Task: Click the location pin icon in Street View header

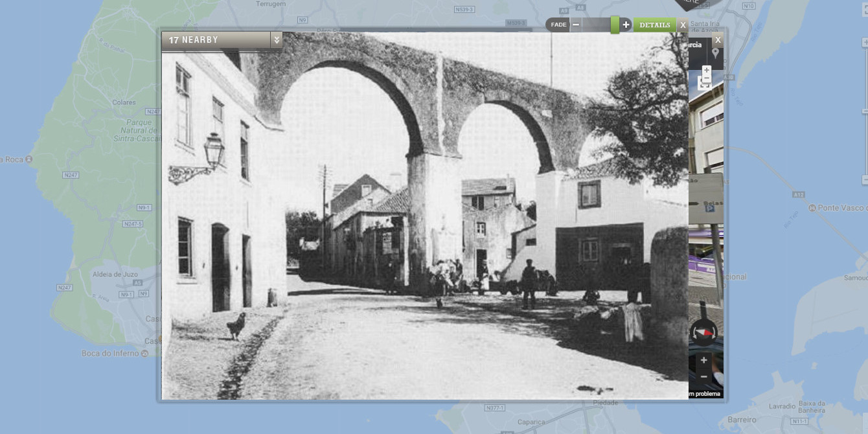Action: coord(715,53)
